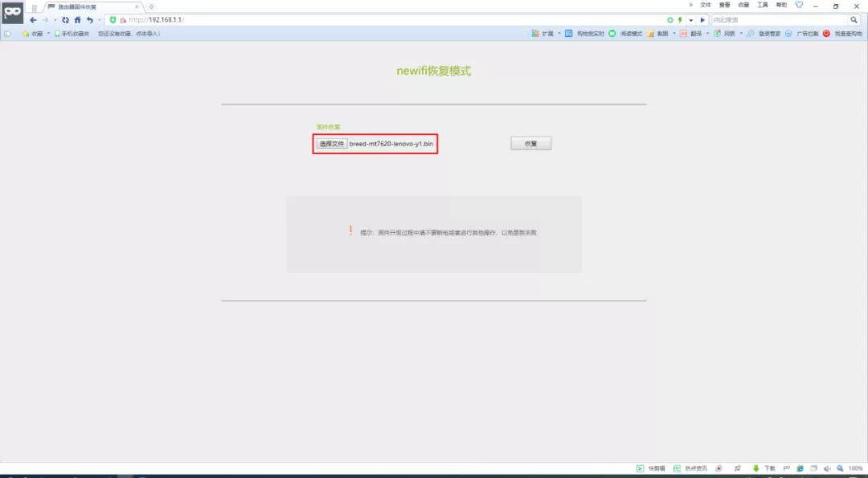Image resolution: width=868 pixels, height=478 pixels.
Task: Click the 网银 online banking tool
Action: tap(724, 34)
